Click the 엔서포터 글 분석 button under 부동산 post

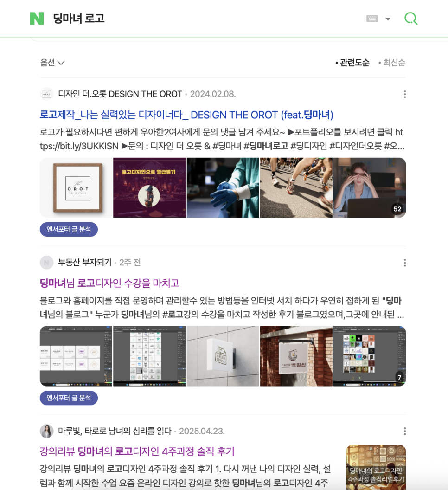(69, 398)
